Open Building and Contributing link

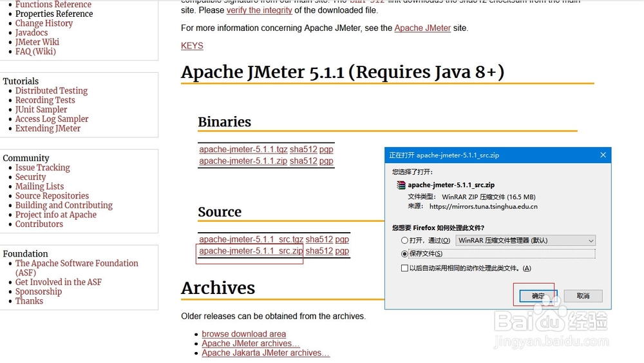coord(64,205)
